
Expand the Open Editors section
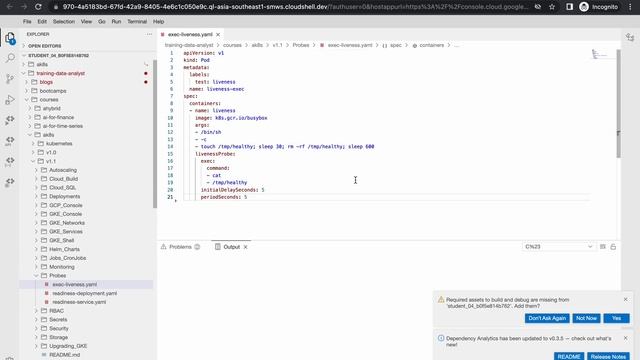[44, 46]
